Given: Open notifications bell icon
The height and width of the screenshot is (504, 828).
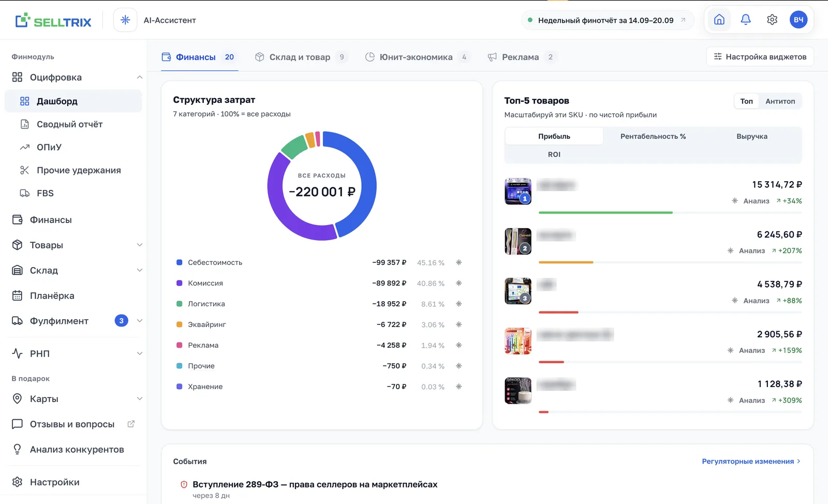Looking at the screenshot, I should pyautogui.click(x=745, y=20).
